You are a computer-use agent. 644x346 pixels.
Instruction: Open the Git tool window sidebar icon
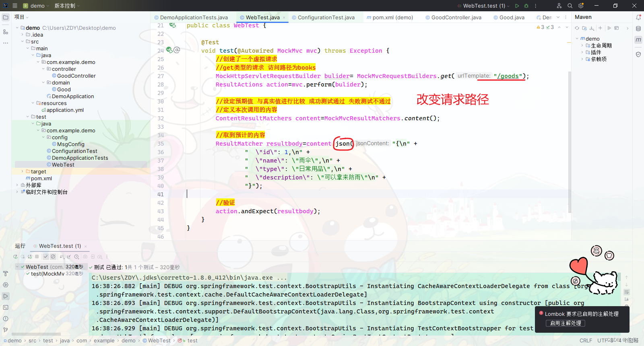pos(6,330)
